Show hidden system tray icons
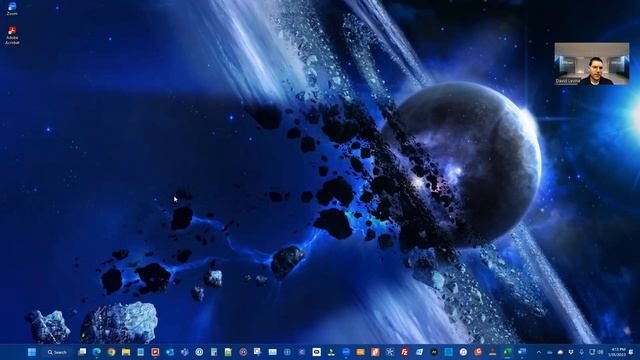The height and width of the screenshot is (360, 640). [x=539, y=352]
